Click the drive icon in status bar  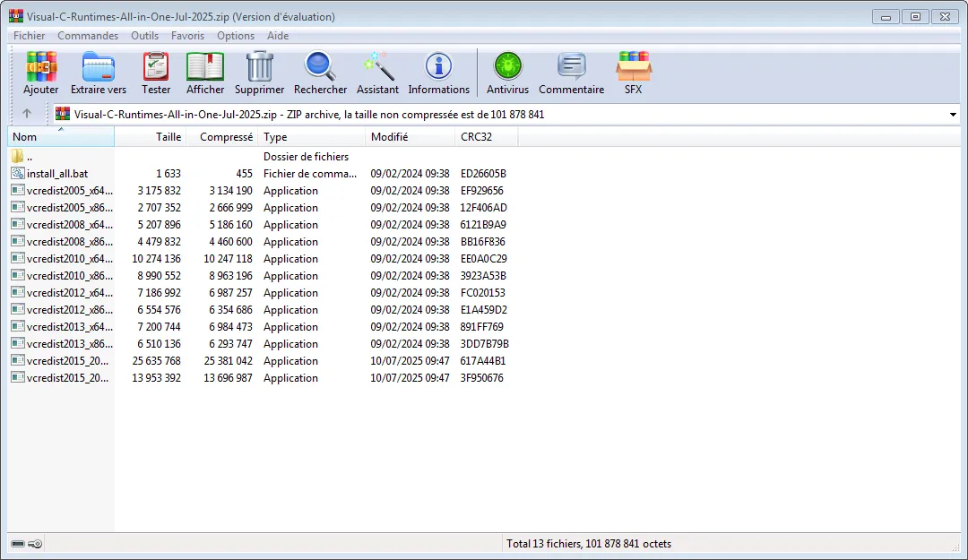click(x=18, y=544)
